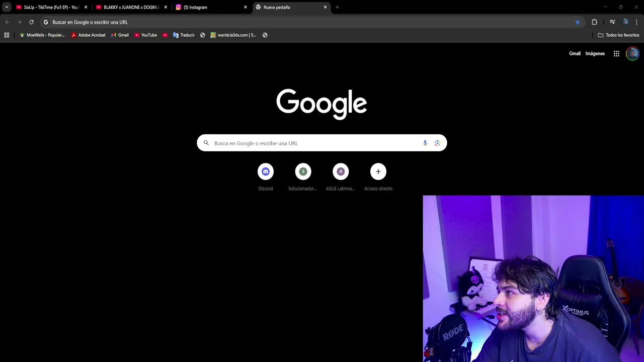Screen dimensions: 644x362
Task: Open the tab search dropdown arrow
Action: point(6,7)
